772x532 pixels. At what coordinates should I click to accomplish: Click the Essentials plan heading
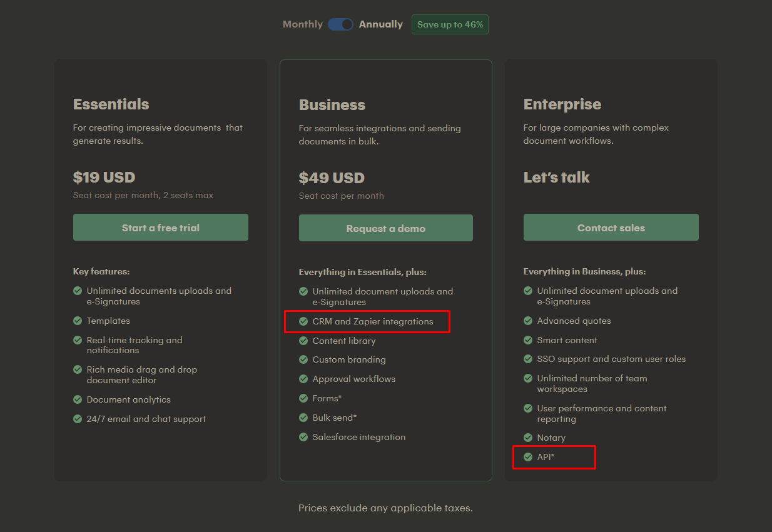pos(111,104)
